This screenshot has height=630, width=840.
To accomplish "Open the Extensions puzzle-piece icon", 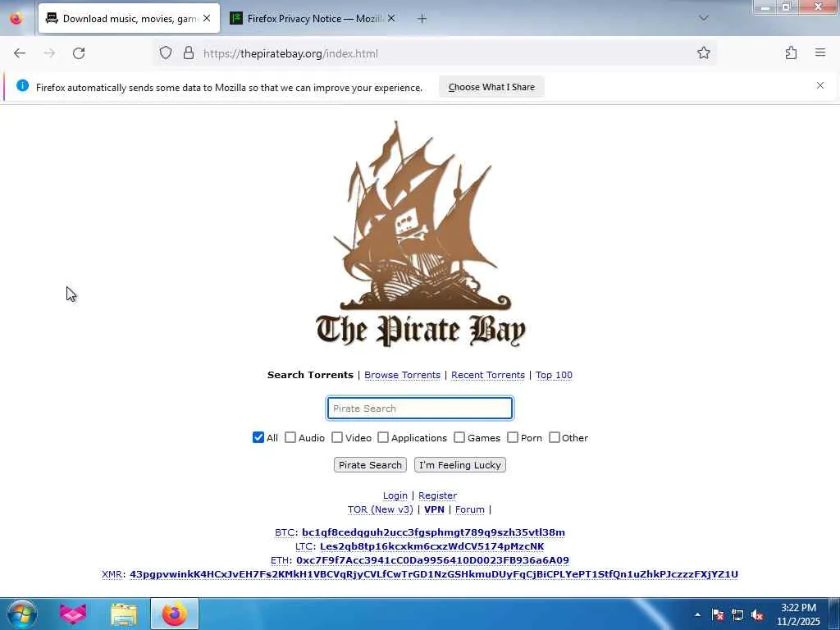I will pyautogui.click(x=791, y=52).
